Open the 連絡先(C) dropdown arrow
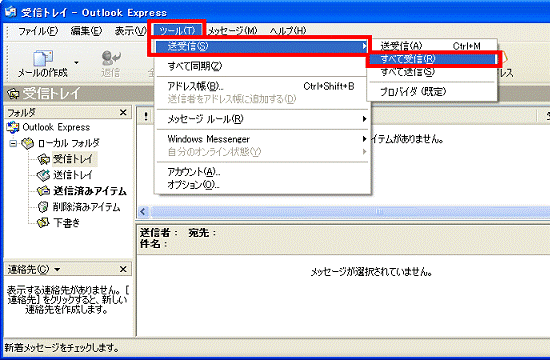 click(x=57, y=269)
